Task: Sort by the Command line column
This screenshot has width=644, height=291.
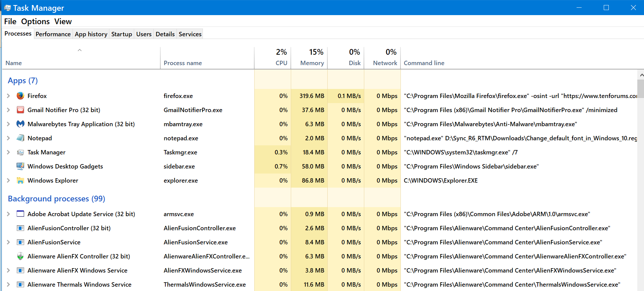Action: tap(424, 63)
